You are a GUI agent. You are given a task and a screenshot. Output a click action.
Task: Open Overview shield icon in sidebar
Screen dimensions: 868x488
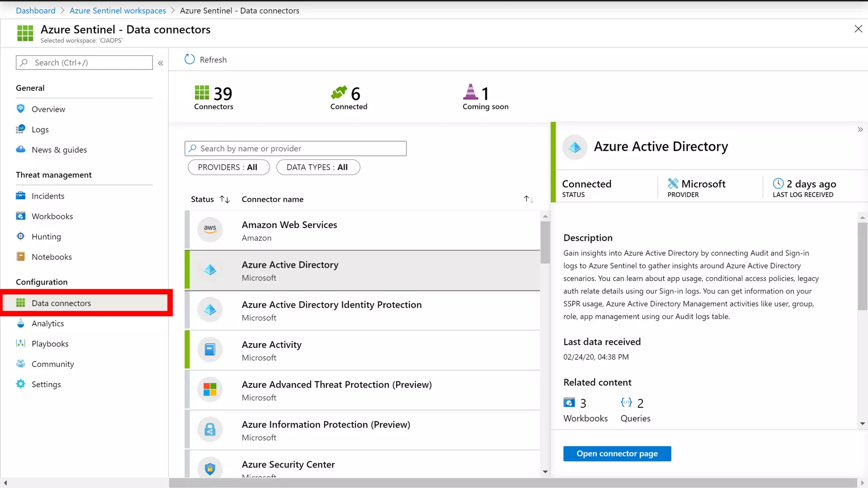20,109
